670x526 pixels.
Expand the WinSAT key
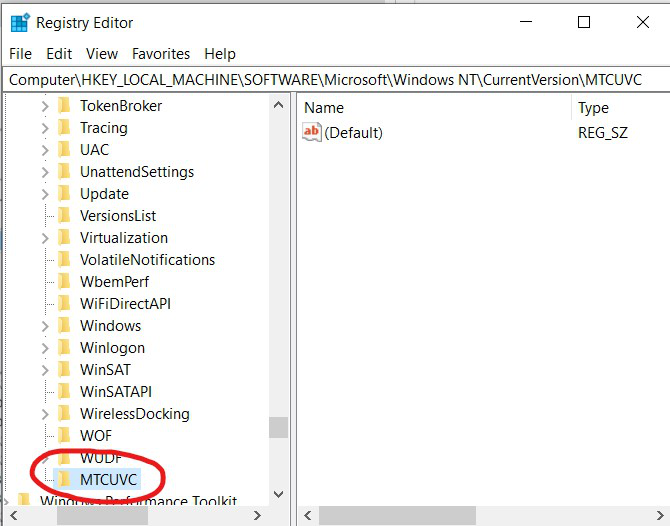45,370
